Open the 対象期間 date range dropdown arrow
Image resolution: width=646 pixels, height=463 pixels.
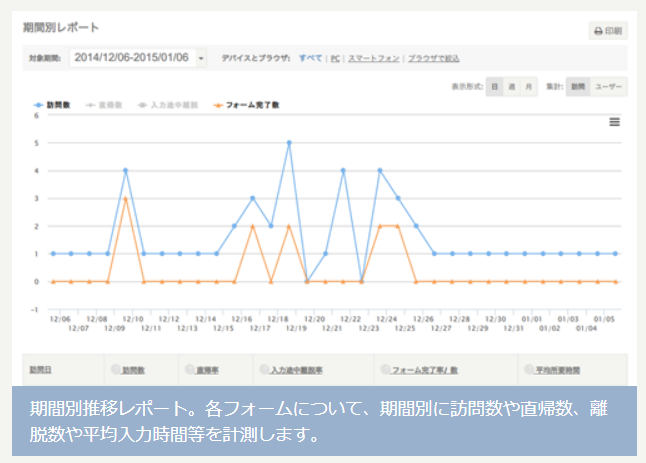click(x=201, y=58)
